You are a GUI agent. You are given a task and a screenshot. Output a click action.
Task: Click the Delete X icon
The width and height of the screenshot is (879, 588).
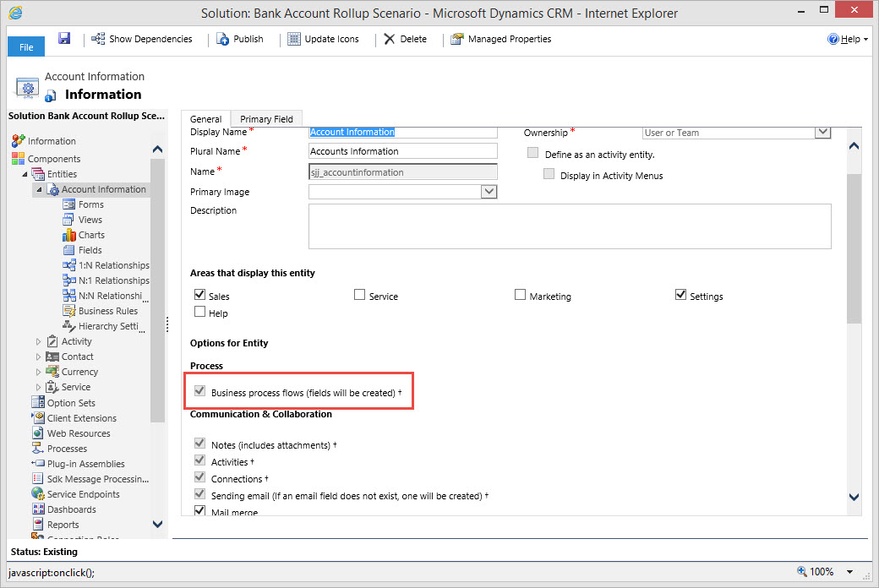(x=389, y=39)
